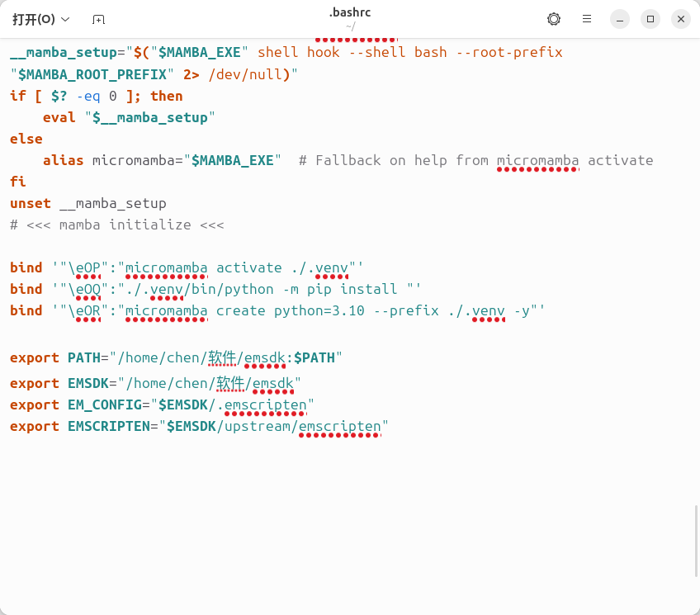Click the "if [ $? -eq 0 ]; then" line
The width and height of the screenshot is (700, 615).
click(97, 96)
